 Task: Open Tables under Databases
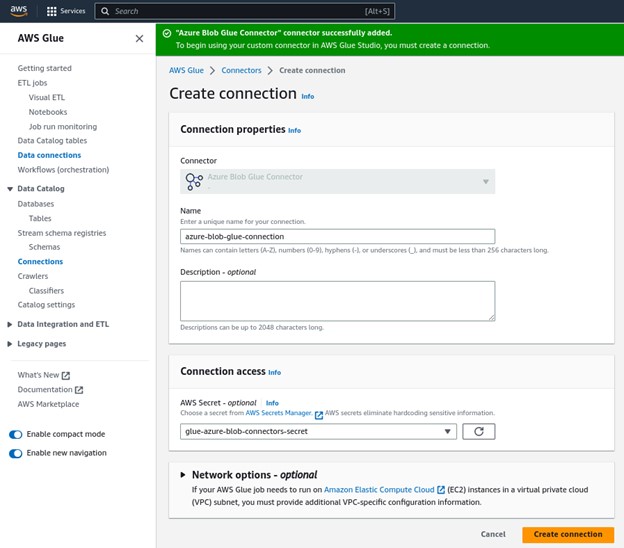tap(40, 218)
